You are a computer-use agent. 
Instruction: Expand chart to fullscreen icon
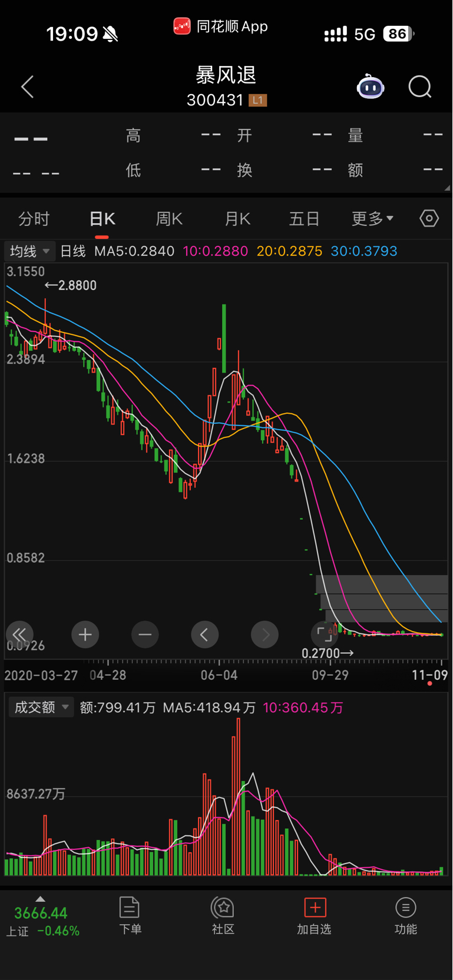(325, 634)
